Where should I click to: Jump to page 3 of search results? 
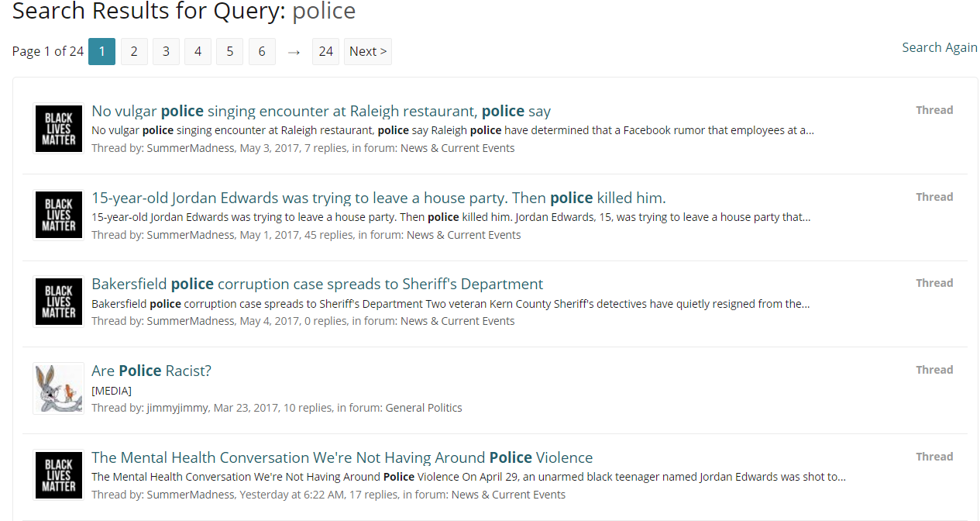click(x=166, y=51)
